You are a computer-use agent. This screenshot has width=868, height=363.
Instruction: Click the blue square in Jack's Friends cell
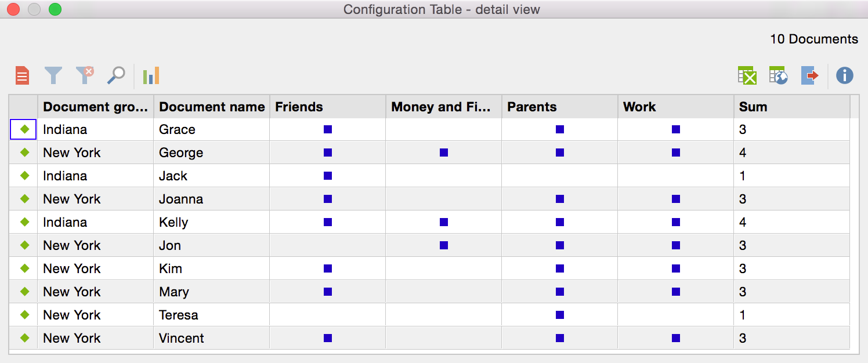[328, 176]
